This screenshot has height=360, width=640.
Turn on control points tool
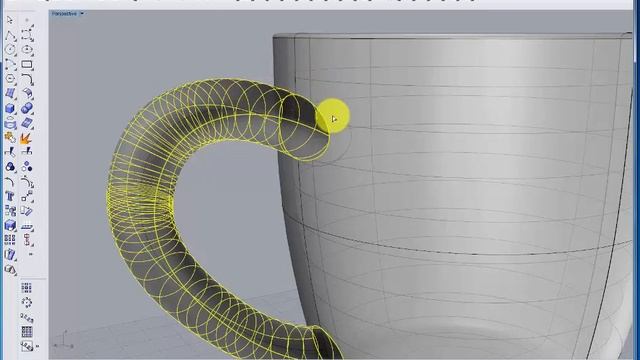27,182
